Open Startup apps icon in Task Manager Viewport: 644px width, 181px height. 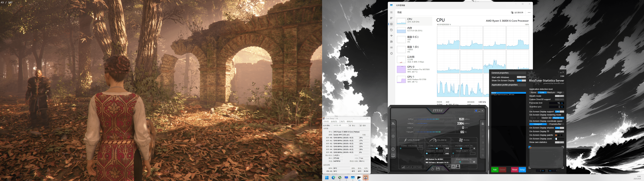[x=391, y=36]
